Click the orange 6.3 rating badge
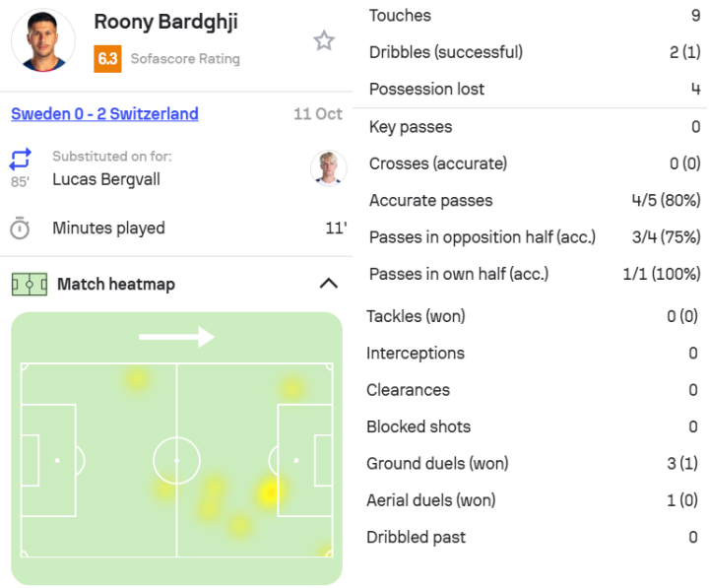 coord(107,58)
